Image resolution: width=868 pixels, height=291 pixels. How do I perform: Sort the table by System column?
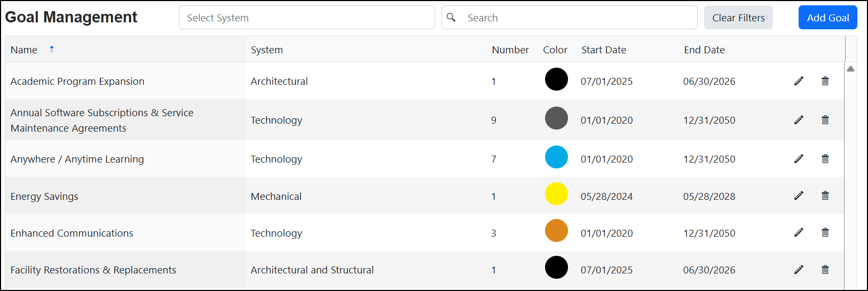click(267, 50)
